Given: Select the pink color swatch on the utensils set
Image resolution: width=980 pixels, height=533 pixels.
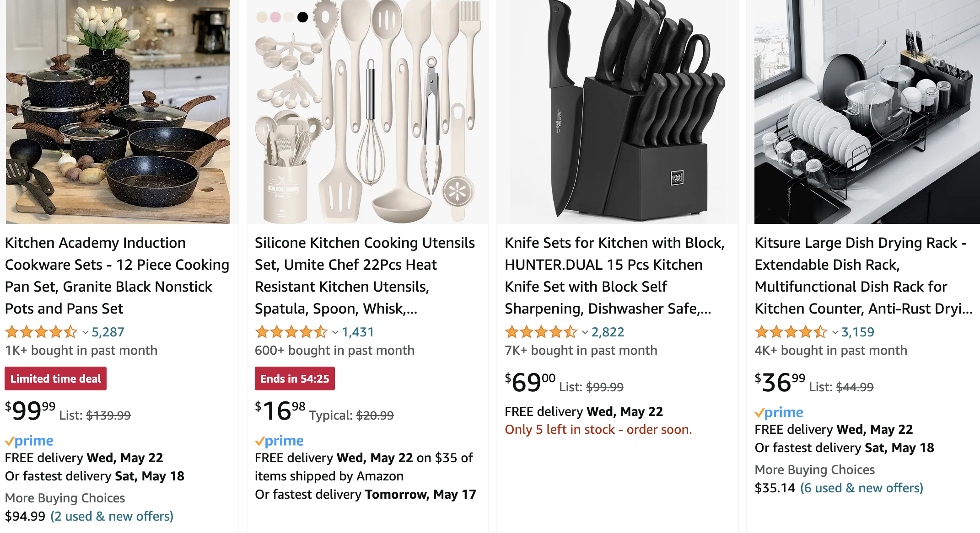Looking at the screenshot, I should [x=275, y=17].
